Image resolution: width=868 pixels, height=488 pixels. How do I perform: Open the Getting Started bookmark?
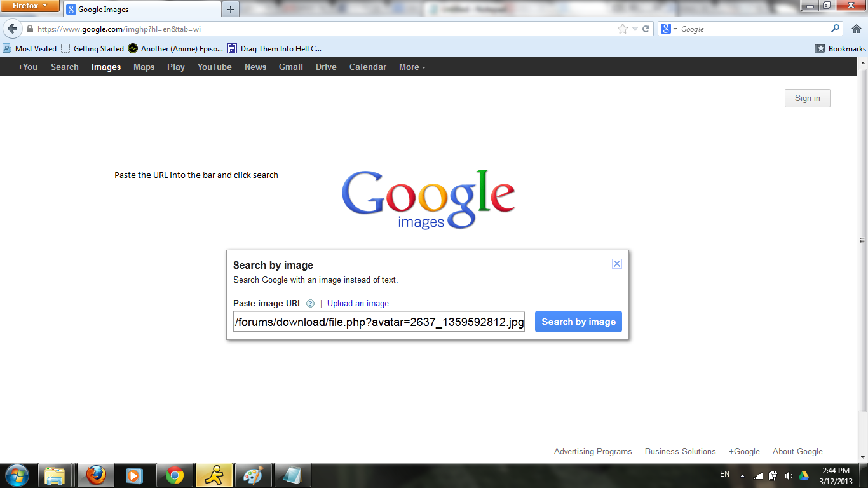(93, 48)
